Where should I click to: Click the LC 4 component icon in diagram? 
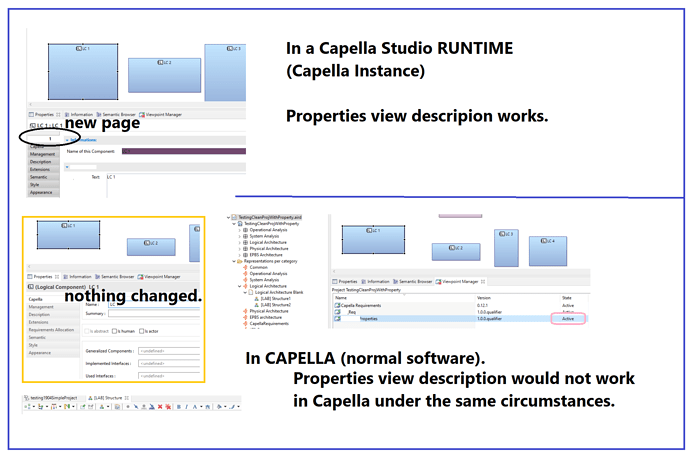point(544,241)
